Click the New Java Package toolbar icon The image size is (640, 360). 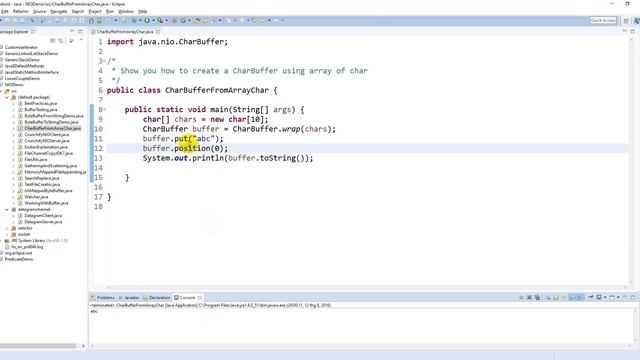(x=174, y=20)
